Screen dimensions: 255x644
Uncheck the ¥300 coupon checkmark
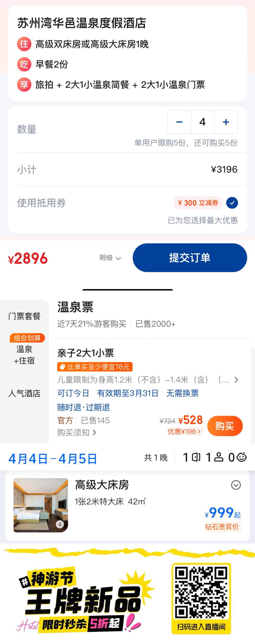pos(232,203)
